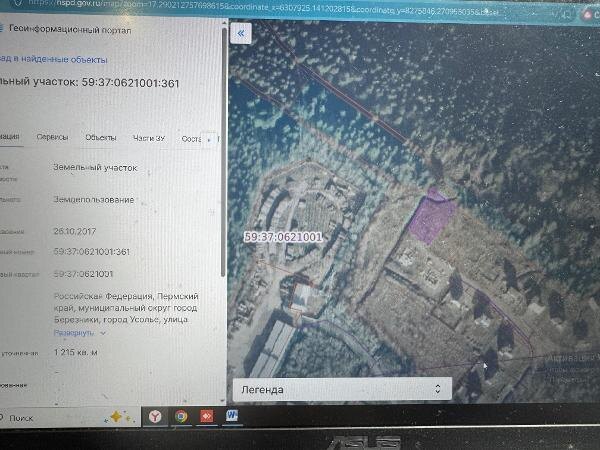Open the Сервисы tab
The image size is (600, 450).
[52, 137]
